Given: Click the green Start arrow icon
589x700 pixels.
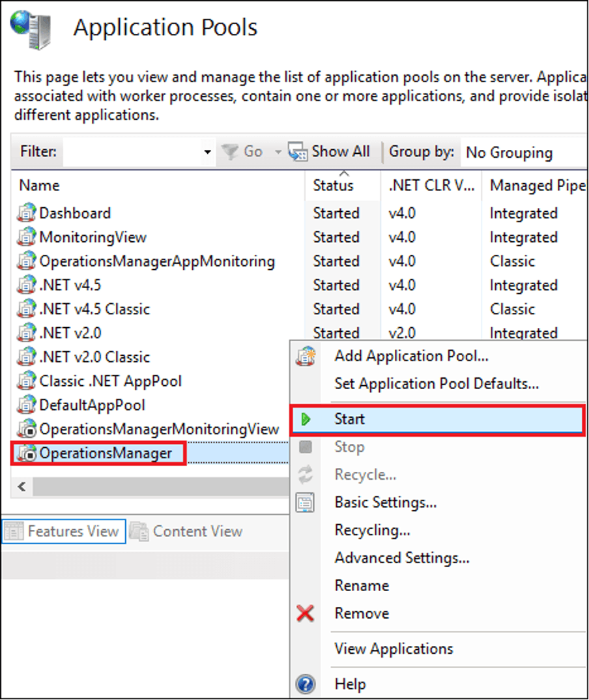Looking at the screenshot, I should click(x=306, y=420).
